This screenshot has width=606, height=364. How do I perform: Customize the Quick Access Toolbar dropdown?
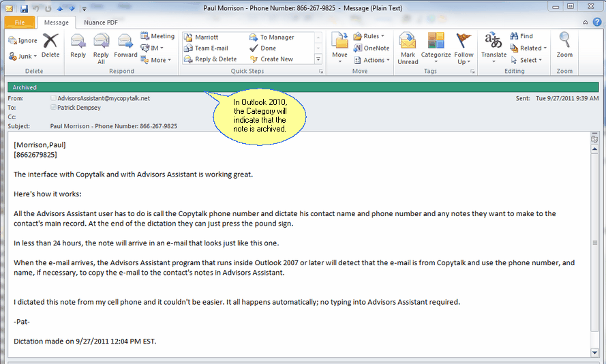(x=85, y=8)
